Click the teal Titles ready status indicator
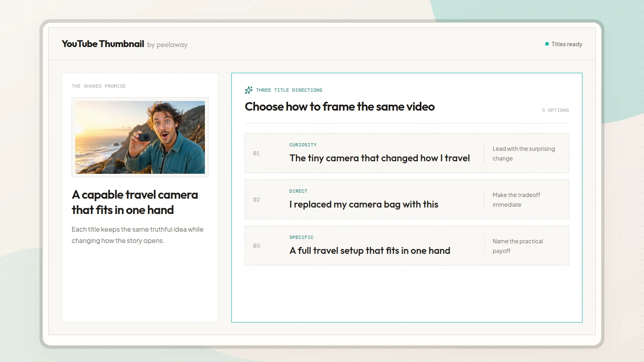The width and height of the screenshot is (644, 362). [547, 44]
